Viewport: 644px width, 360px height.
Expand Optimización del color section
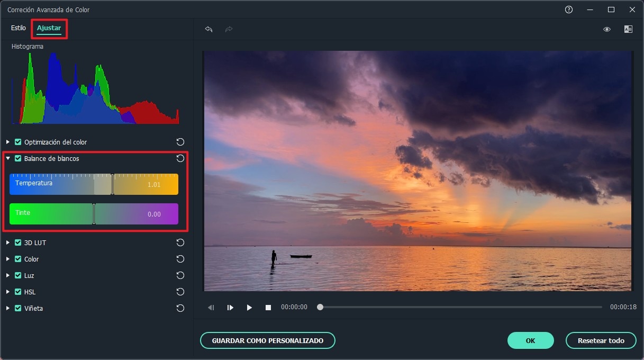(x=8, y=142)
